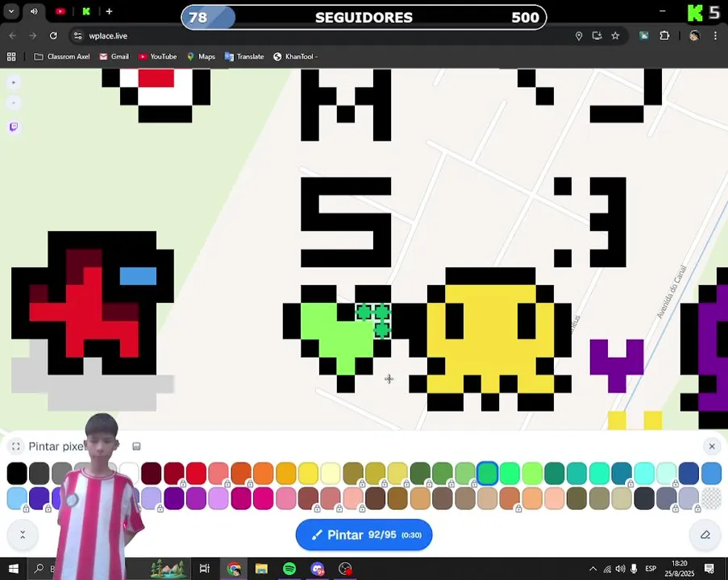The width and height of the screenshot is (728, 580).
Task: Switch to the tab playing audio
Action: (x=35, y=11)
